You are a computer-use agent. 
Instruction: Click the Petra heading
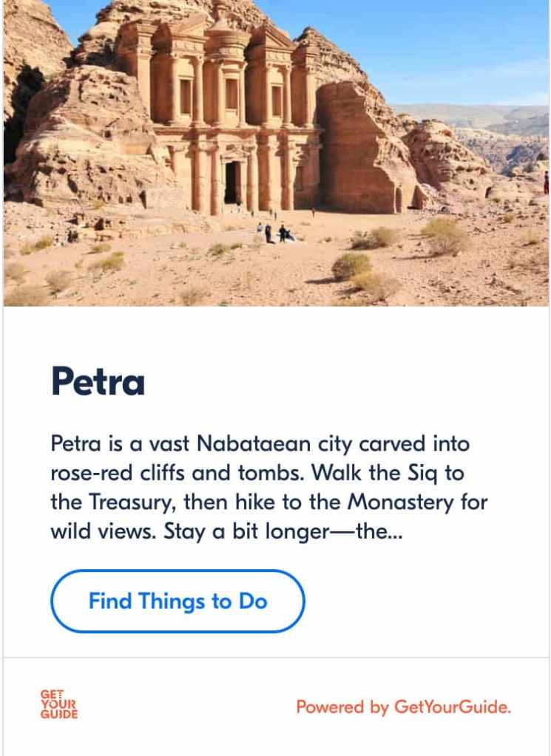click(98, 383)
